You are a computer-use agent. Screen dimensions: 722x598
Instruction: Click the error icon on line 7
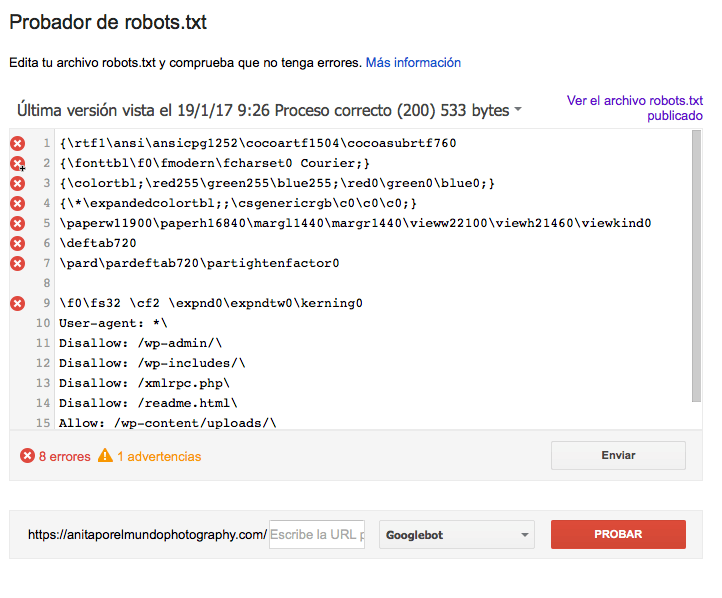click(17, 264)
